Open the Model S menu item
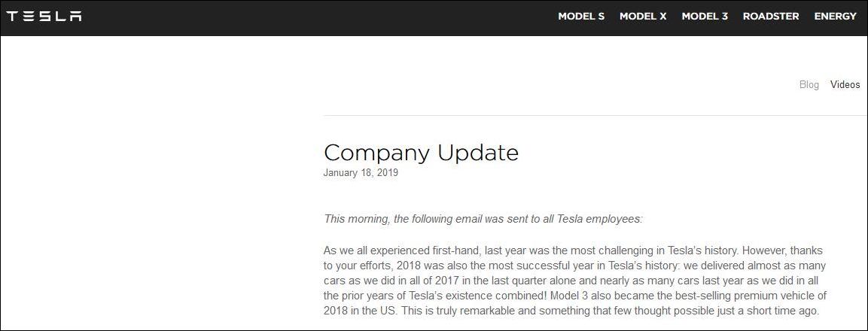Image resolution: width=868 pixels, height=331 pixels. coord(581,17)
